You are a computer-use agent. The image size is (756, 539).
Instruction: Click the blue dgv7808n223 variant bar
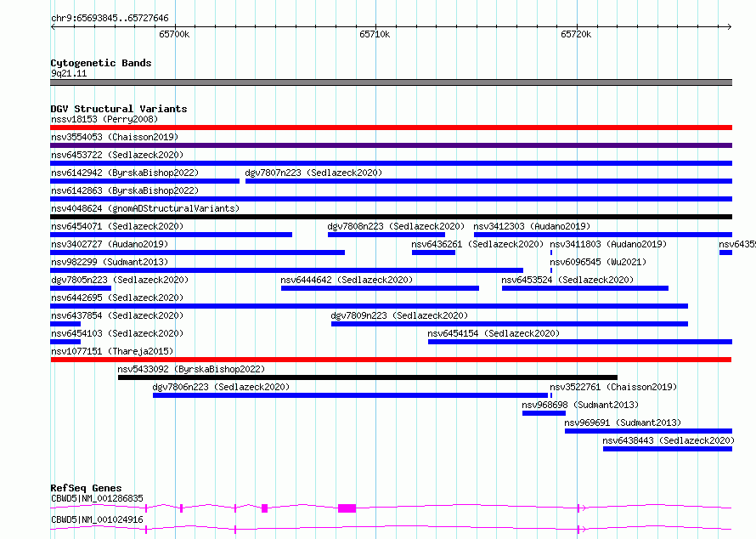coord(386,235)
